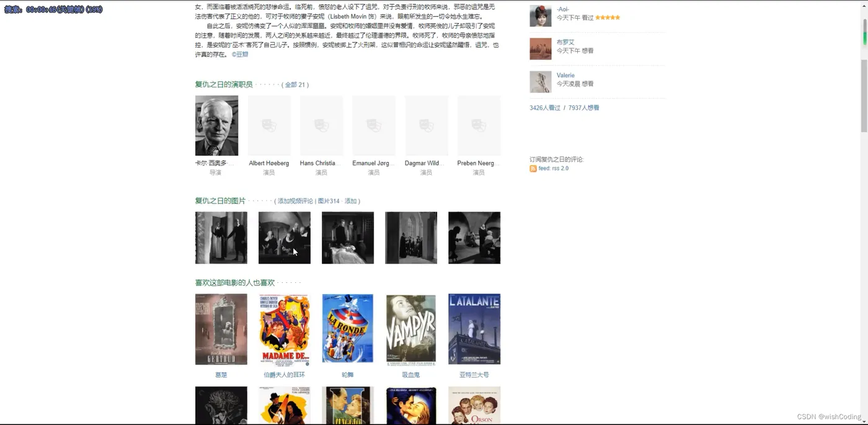Click the placeholder photo for Albert Høeberg
868x425 pixels.
[x=269, y=125]
